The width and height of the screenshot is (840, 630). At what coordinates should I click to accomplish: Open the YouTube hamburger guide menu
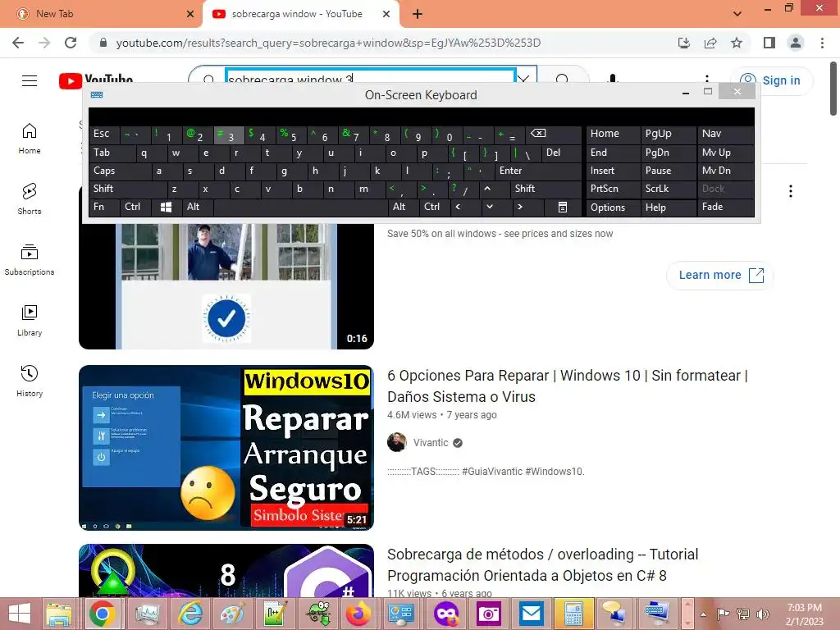click(x=30, y=80)
